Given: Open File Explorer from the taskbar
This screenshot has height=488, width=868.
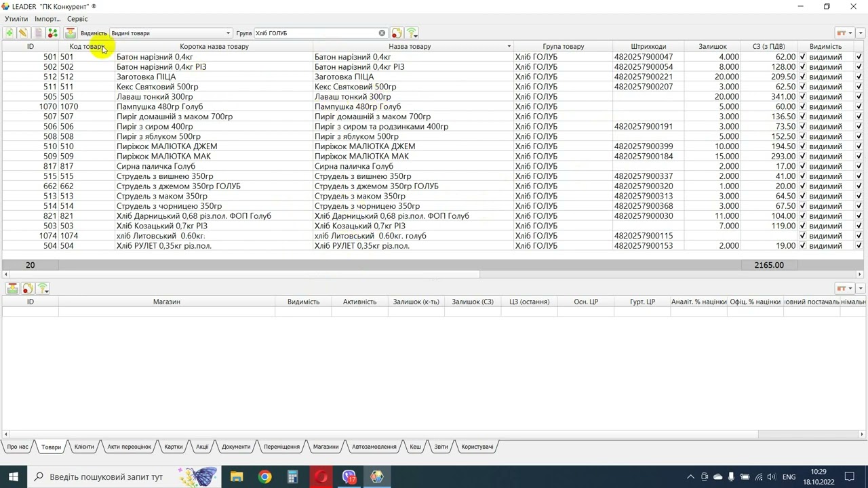Looking at the screenshot, I should point(237,476).
